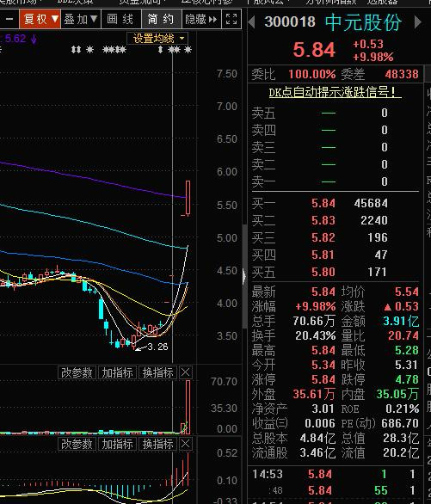Click the 金额 value 3.91亿

click(401, 321)
